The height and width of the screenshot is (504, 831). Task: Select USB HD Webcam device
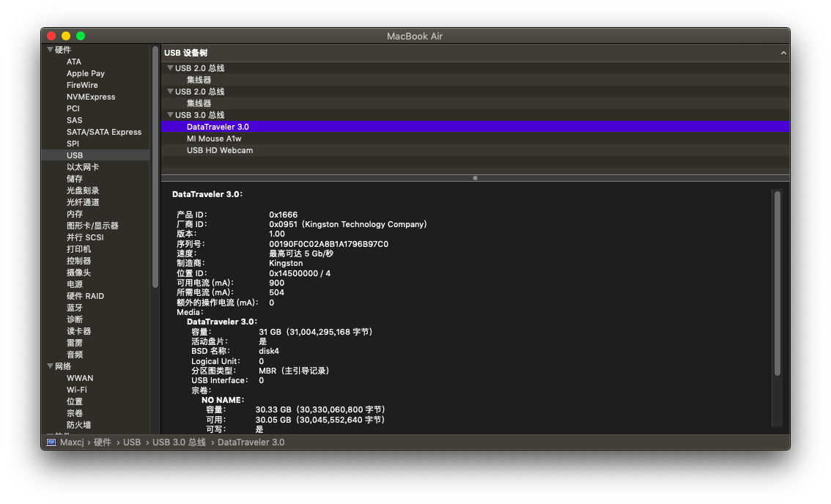(219, 150)
